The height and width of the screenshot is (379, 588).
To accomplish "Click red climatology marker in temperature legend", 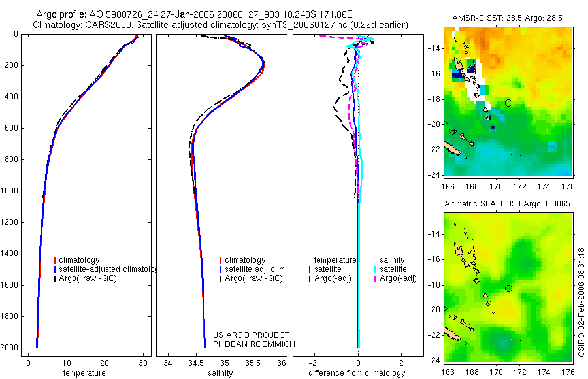I will click(x=55, y=260).
